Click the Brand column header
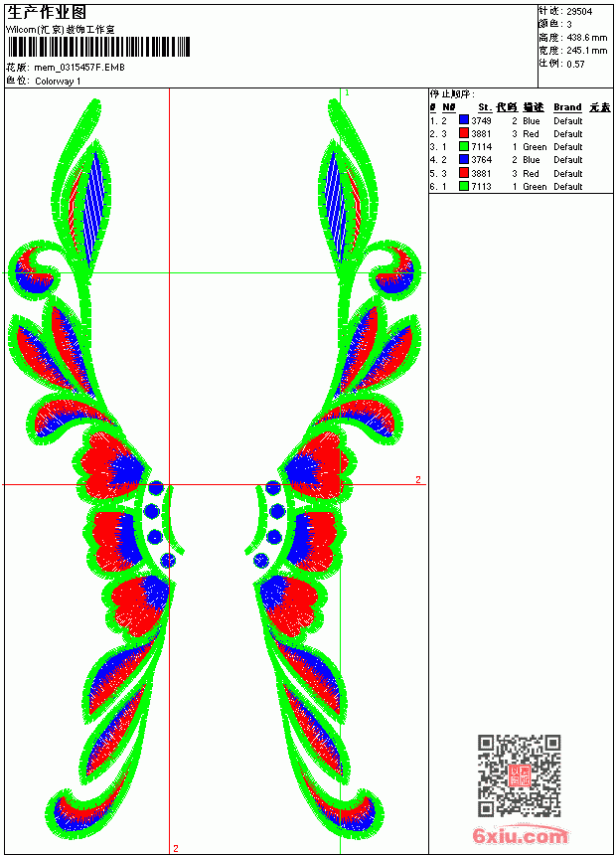The image size is (616, 855). click(x=567, y=107)
